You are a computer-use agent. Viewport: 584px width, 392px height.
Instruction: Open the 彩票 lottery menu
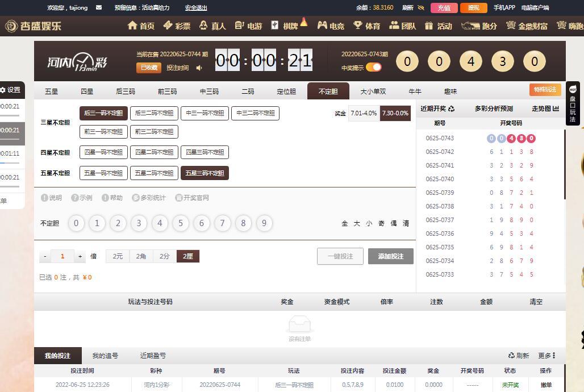click(x=177, y=26)
